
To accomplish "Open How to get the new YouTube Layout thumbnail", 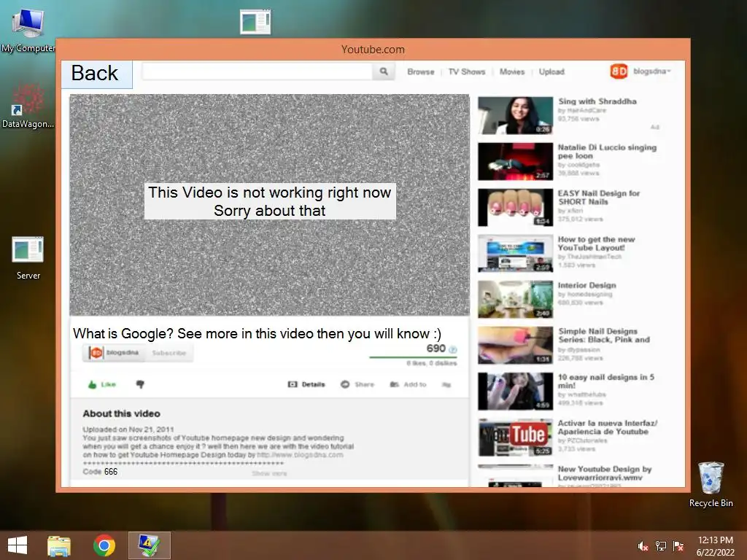I will click(x=516, y=253).
